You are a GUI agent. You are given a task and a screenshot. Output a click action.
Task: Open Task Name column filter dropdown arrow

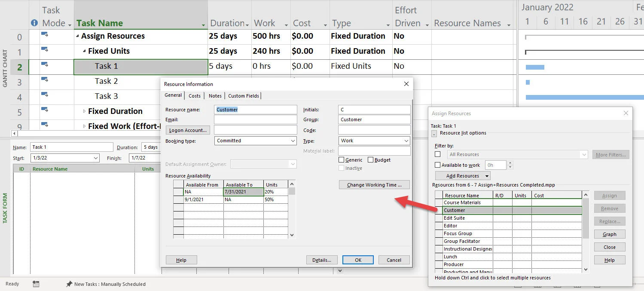coord(204,25)
